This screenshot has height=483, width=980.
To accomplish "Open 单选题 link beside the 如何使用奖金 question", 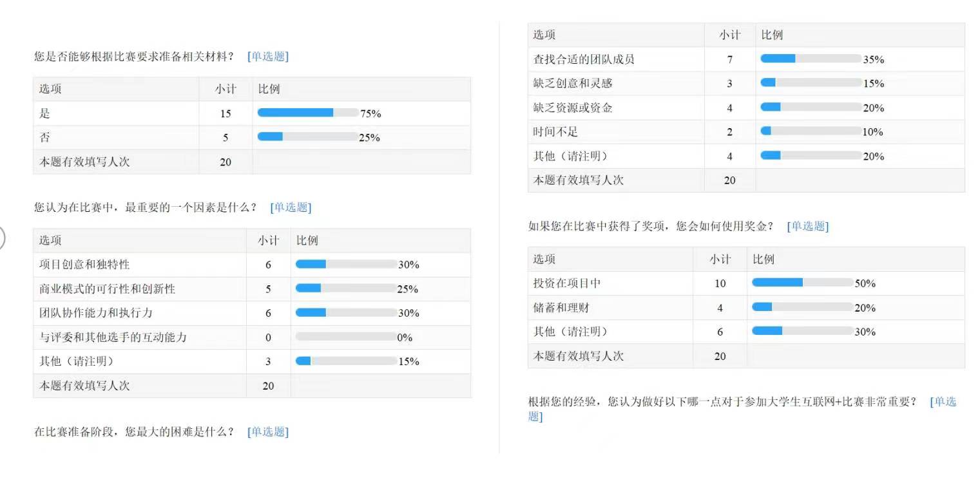I will click(807, 226).
